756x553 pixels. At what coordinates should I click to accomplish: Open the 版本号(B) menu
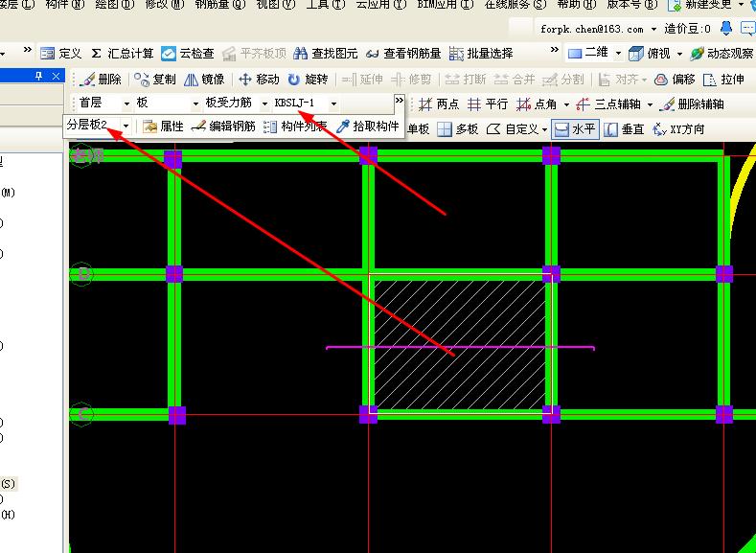[x=632, y=5]
